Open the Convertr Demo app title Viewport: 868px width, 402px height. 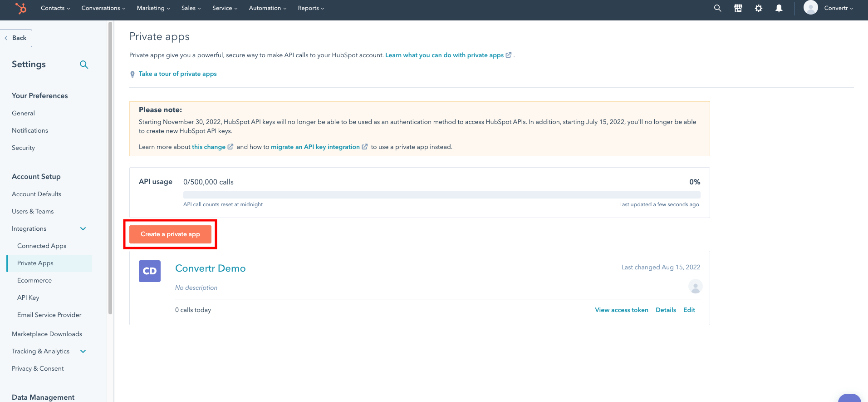[211, 268]
